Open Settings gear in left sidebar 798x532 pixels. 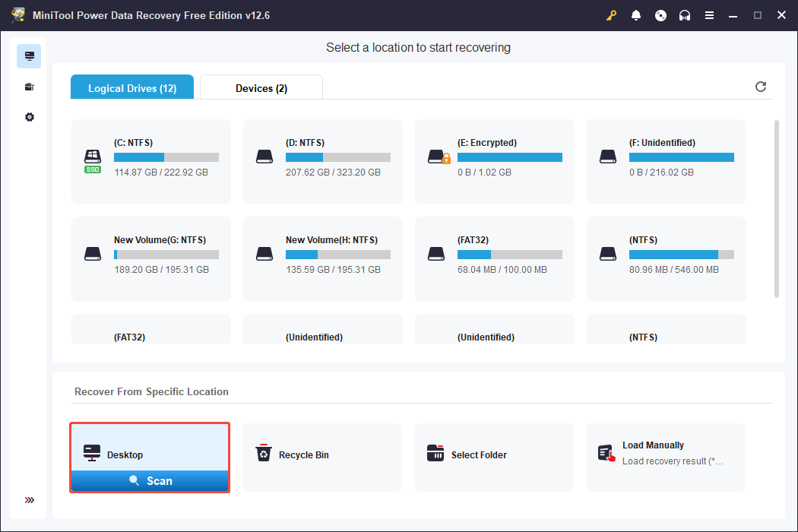point(29,117)
